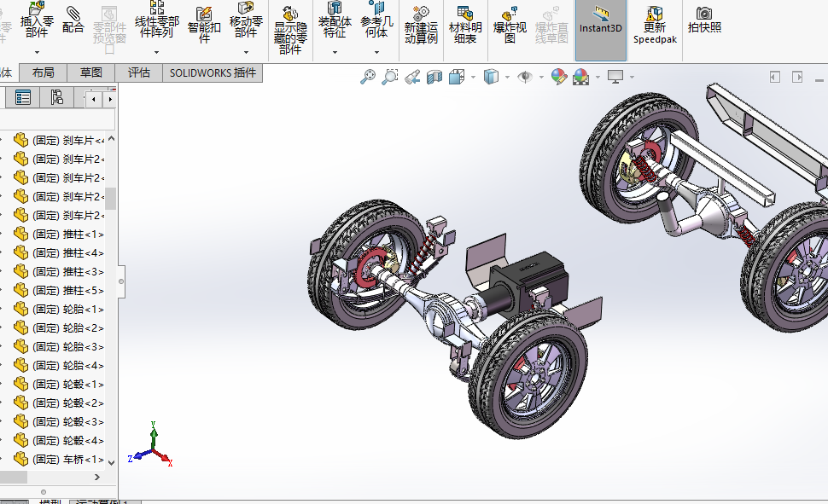The width and height of the screenshot is (828, 504).
Task: Select (固定) 推柱<5> component
Action: tap(67, 290)
